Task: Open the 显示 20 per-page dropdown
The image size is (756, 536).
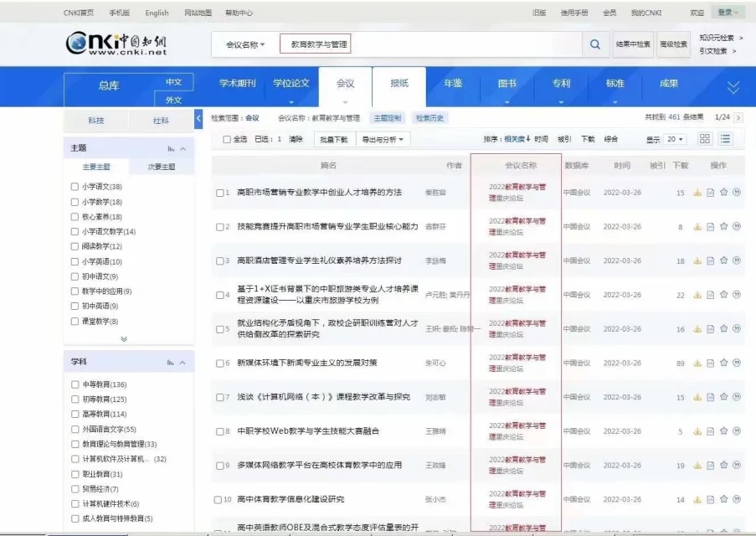Action: [x=675, y=139]
